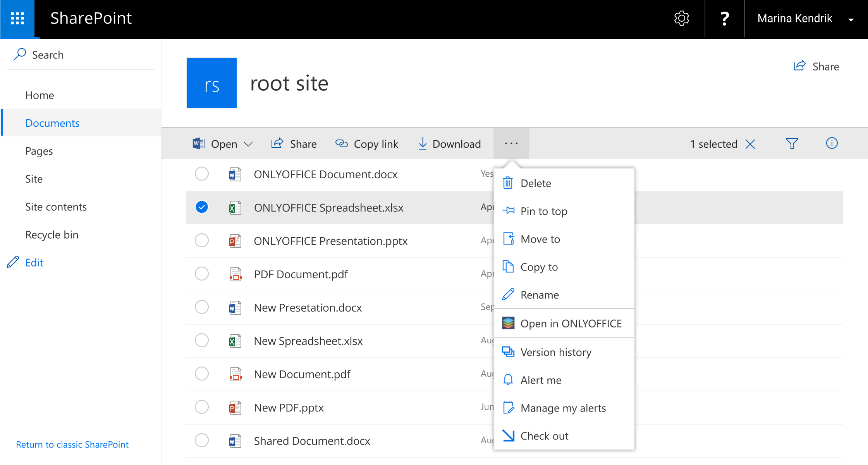This screenshot has height=465, width=868.
Task: Click the root site title
Action: pyautogui.click(x=289, y=83)
